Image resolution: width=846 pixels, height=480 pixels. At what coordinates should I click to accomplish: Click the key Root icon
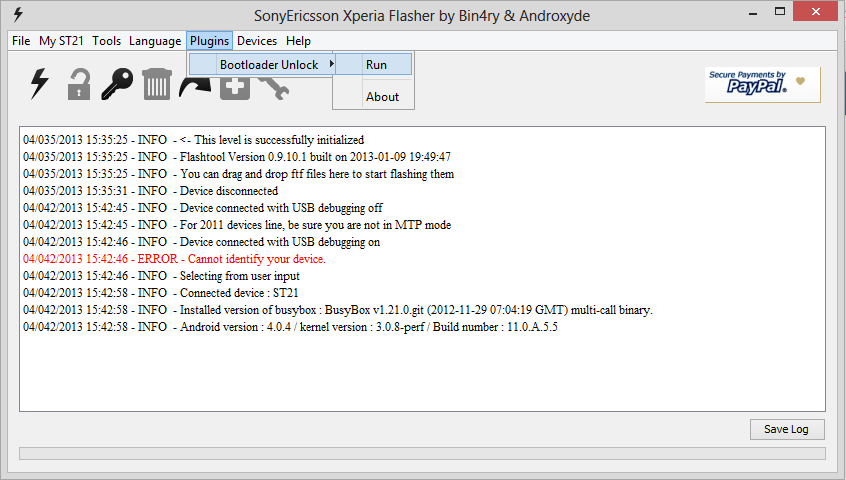(117, 84)
